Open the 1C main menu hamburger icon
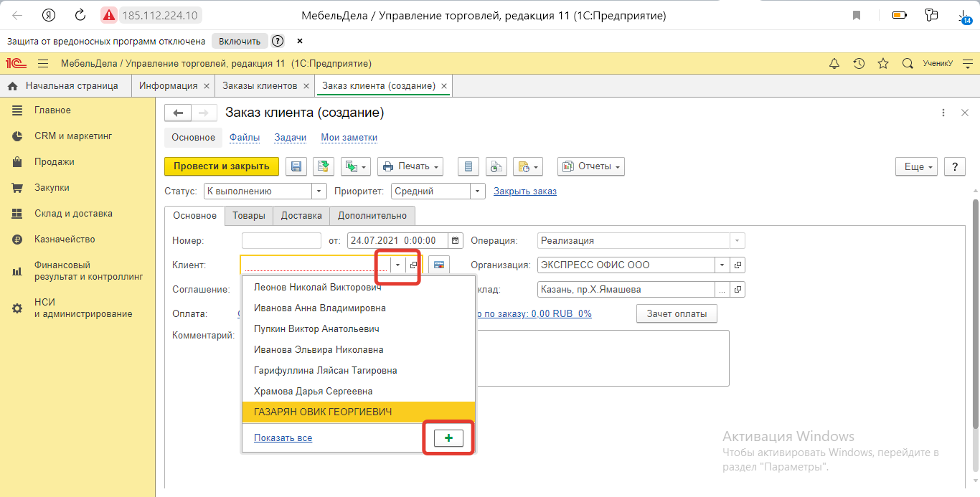This screenshot has height=497, width=980. point(43,63)
